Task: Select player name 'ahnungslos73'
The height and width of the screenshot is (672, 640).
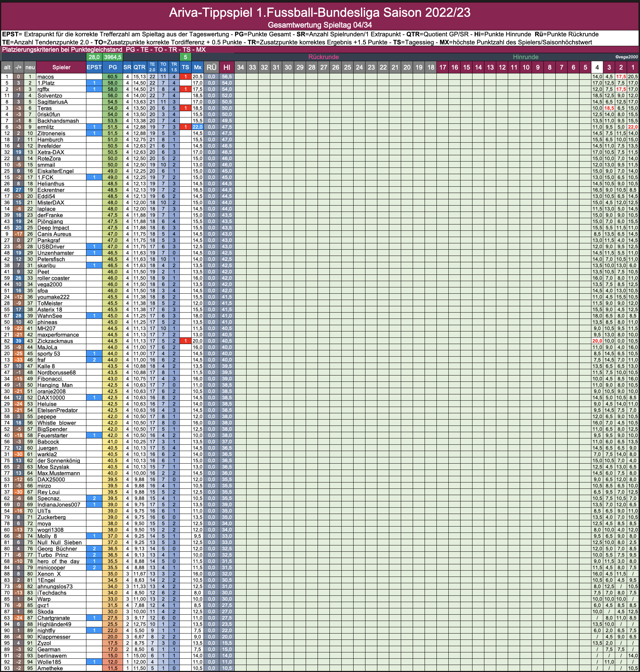Action: pyautogui.click(x=55, y=586)
